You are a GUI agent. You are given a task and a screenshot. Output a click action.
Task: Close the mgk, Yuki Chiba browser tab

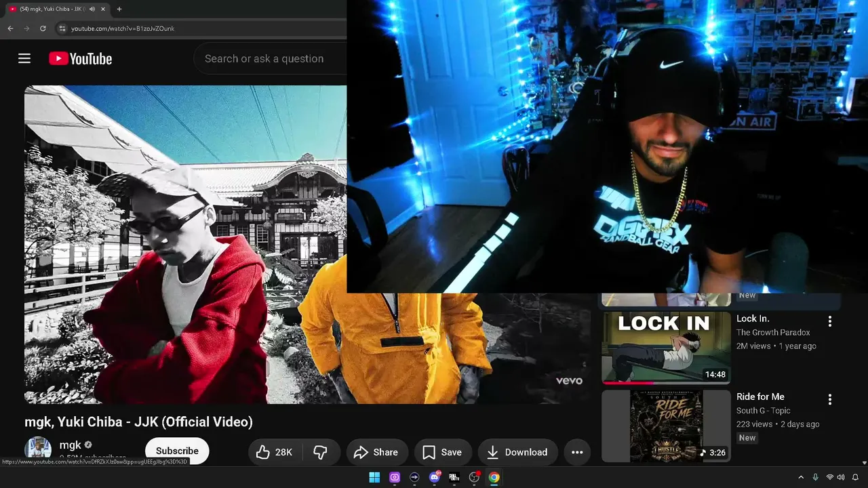pos(103,9)
